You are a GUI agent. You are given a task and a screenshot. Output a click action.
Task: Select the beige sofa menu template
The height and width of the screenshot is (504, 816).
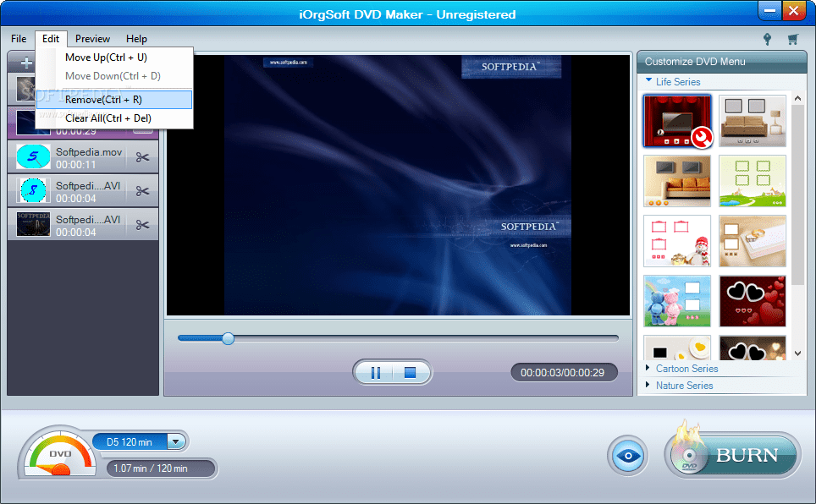[x=753, y=121]
